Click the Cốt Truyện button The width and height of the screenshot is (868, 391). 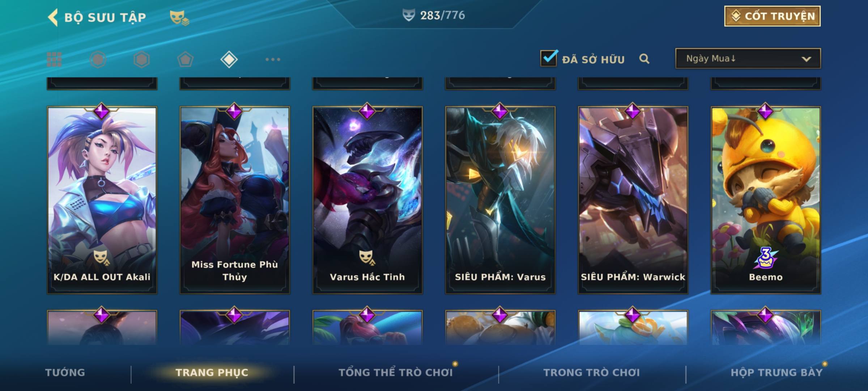pos(772,16)
